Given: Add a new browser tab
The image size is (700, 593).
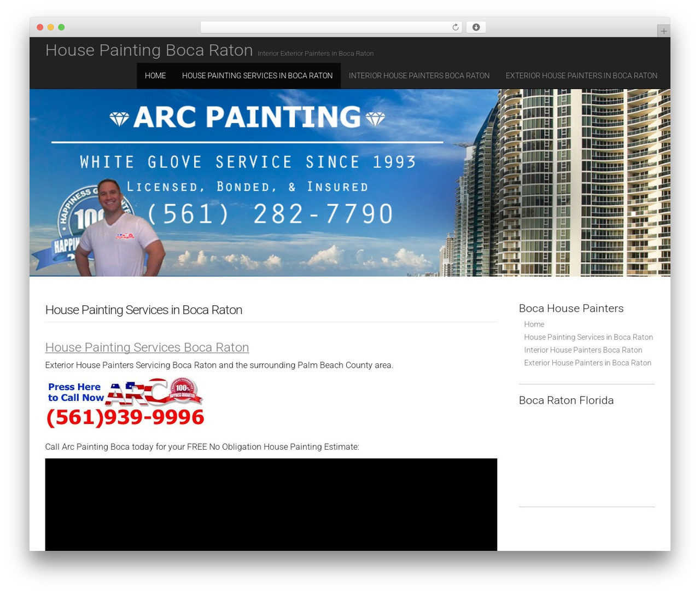Looking at the screenshot, I should tap(663, 31).
